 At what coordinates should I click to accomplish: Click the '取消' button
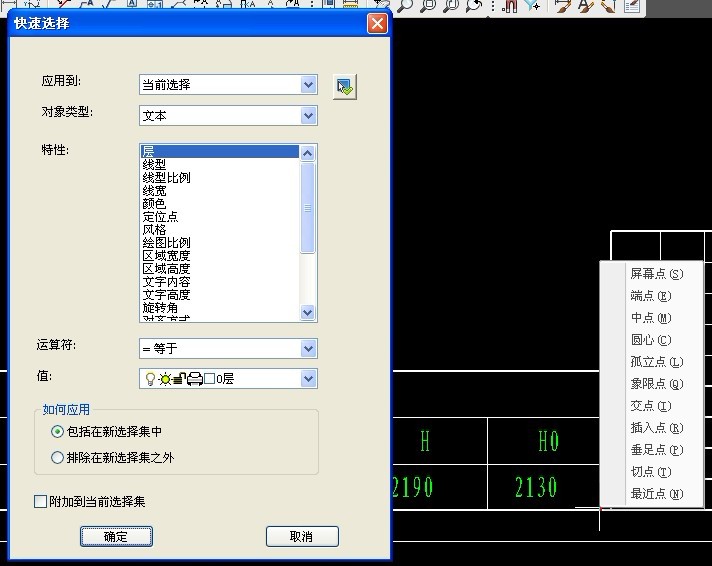pos(302,537)
